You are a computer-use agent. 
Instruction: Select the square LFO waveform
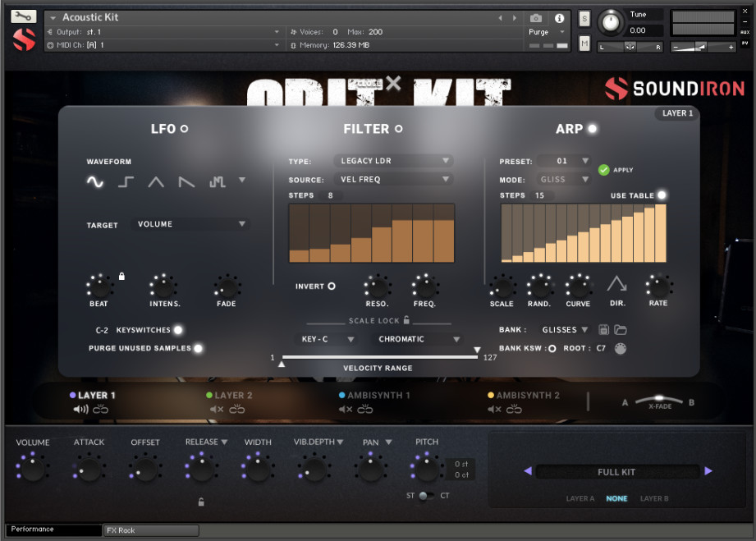(x=126, y=181)
